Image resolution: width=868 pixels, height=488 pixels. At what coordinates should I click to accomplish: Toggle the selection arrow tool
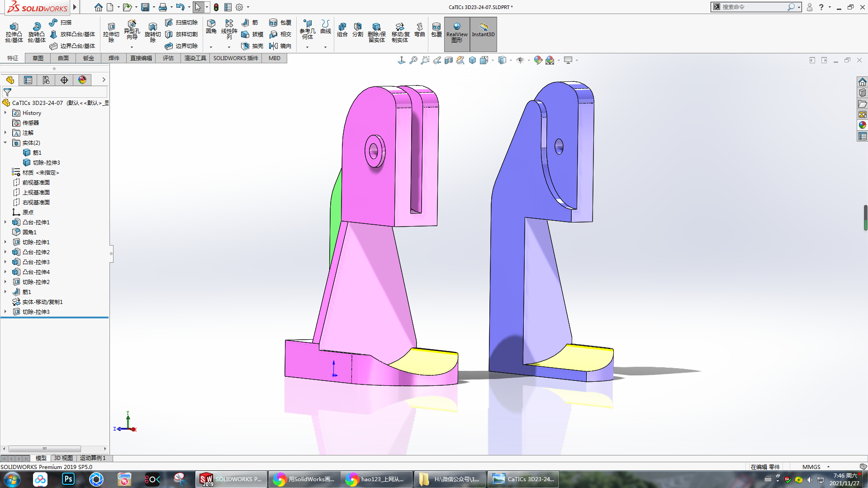pos(198,7)
